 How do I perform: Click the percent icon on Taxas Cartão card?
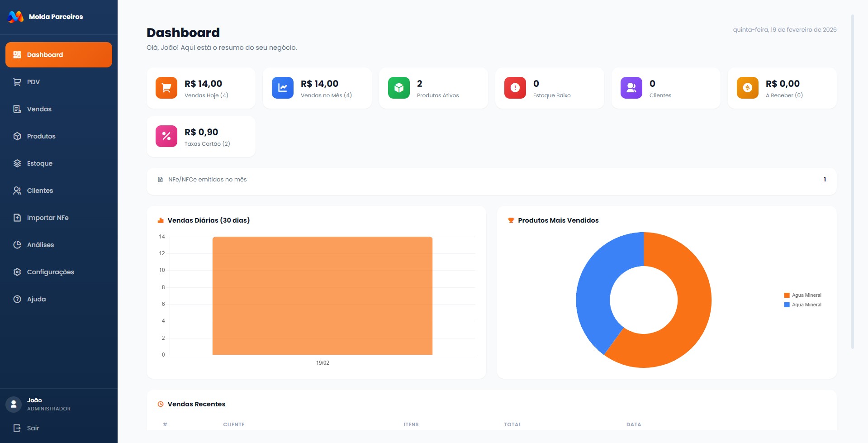click(166, 136)
